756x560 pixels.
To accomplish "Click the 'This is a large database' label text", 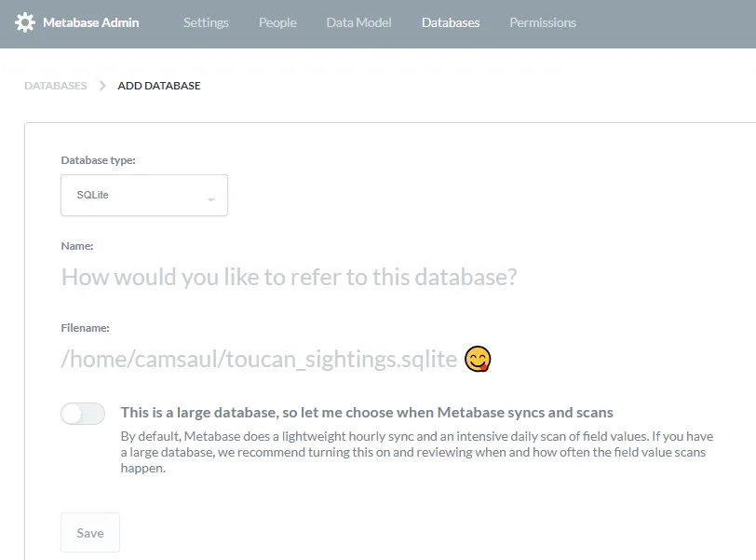I will pyautogui.click(x=367, y=412).
